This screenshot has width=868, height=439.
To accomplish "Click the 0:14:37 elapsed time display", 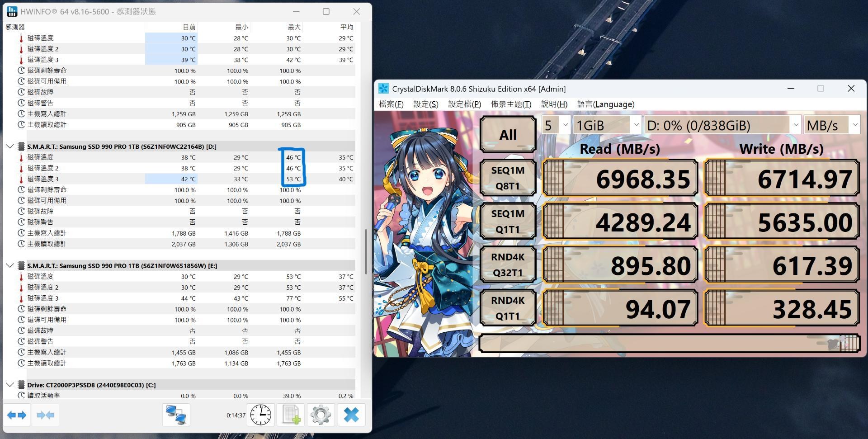I will tap(236, 415).
